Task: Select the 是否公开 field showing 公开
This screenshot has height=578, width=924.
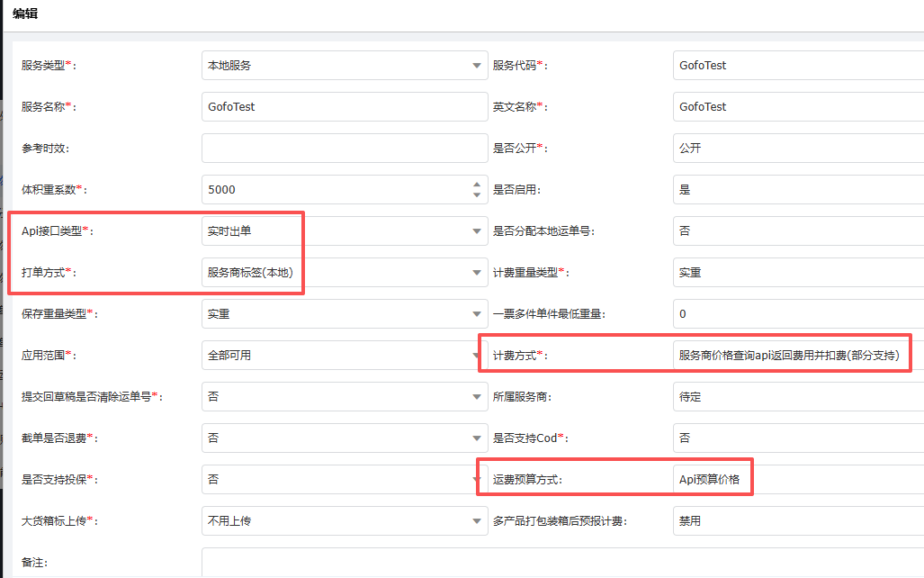Action: tap(797, 149)
